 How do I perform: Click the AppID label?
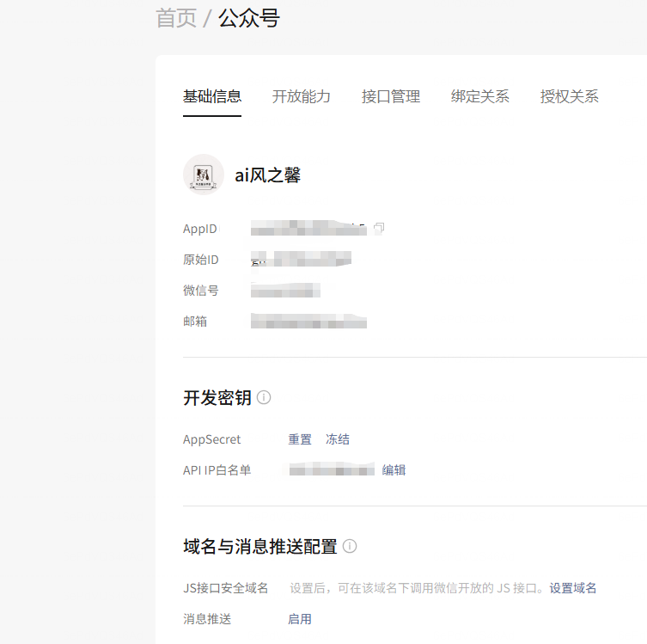tap(200, 229)
